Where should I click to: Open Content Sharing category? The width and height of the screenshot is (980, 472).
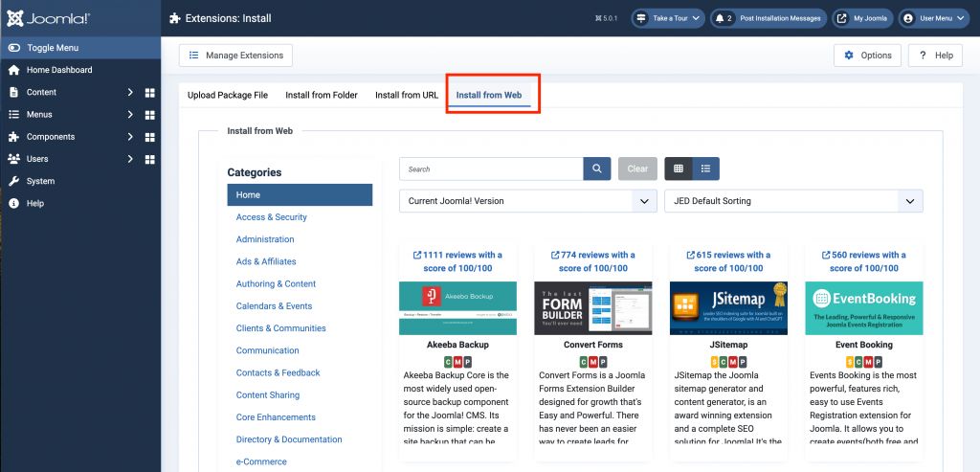tap(268, 395)
